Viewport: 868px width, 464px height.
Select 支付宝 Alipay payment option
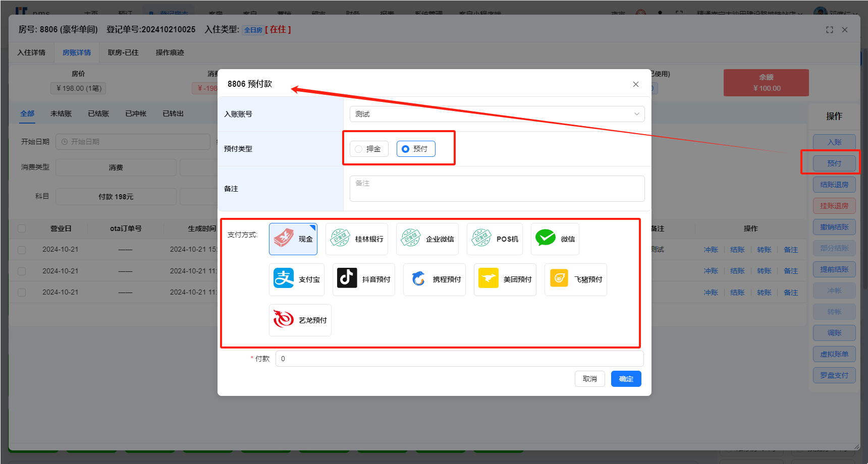tap(296, 279)
